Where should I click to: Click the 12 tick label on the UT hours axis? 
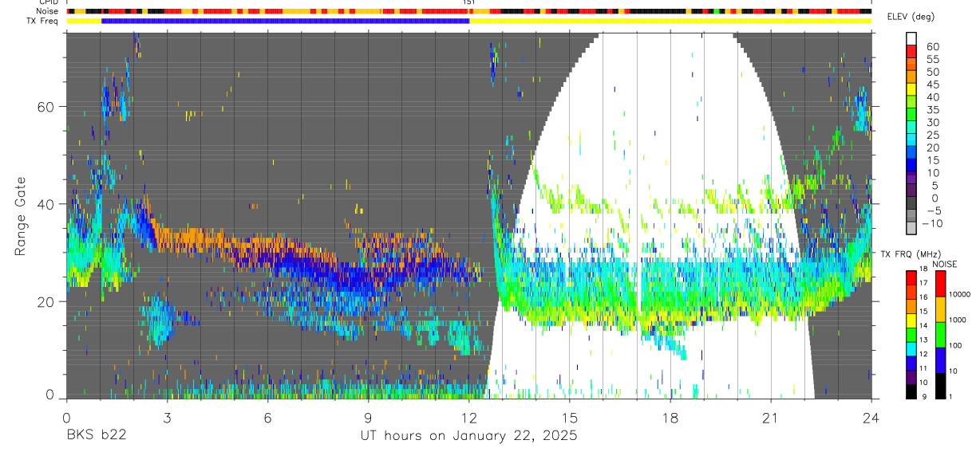[469, 419]
